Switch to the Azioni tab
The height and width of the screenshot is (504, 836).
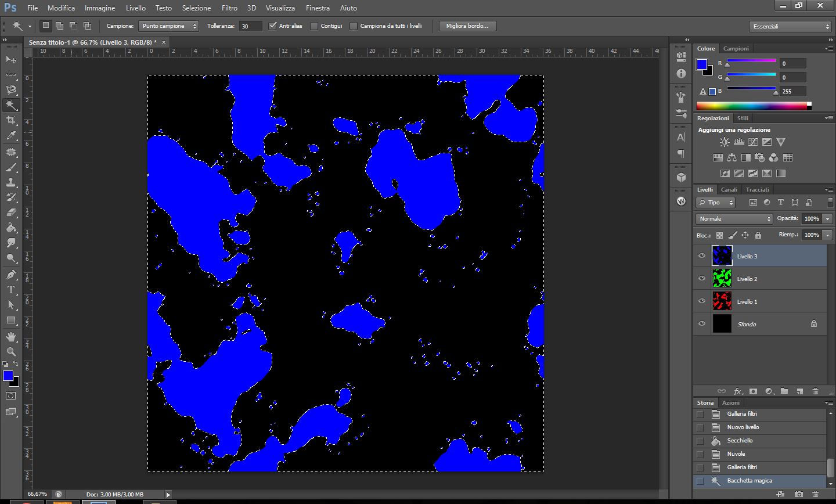(x=731, y=403)
